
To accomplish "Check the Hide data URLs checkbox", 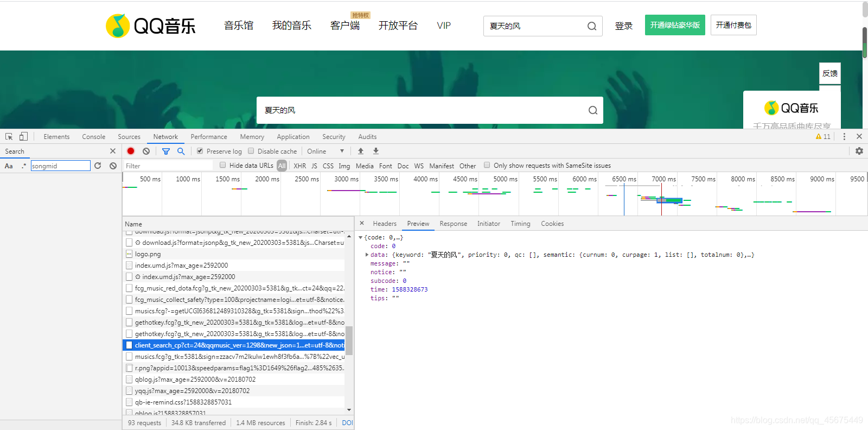I will pyautogui.click(x=222, y=165).
